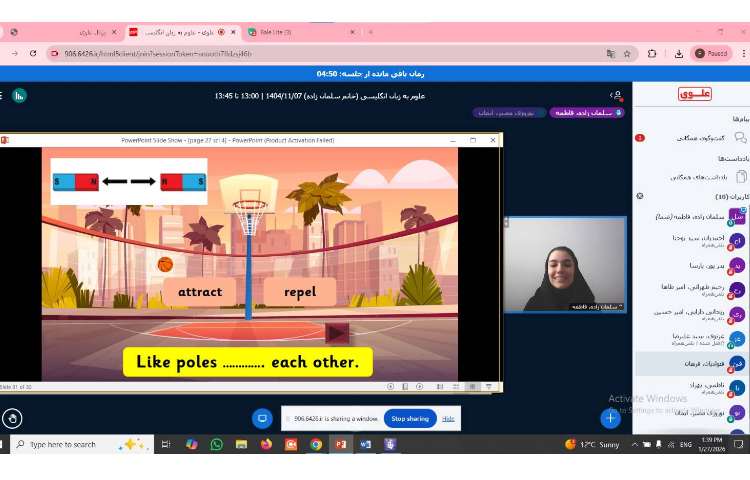The width and height of the screenshot is (750, 480).
Task: Open Chrome three-dot menu
Action: coord(744,54)
